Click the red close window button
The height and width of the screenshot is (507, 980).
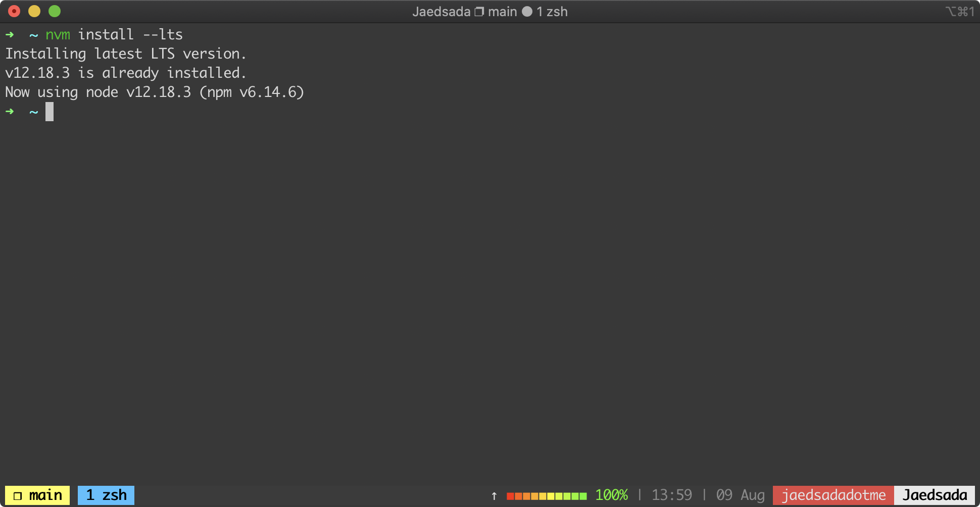[14, 11]
